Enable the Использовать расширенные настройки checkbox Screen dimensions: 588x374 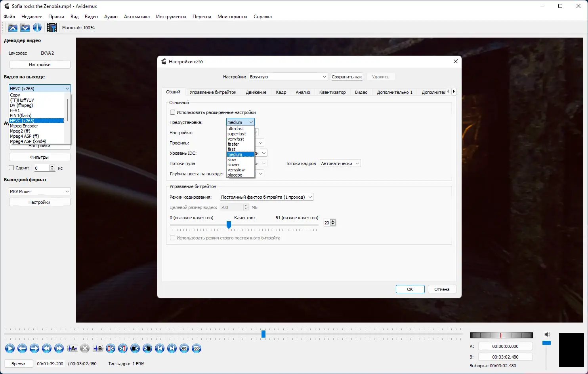pos(172,112)
